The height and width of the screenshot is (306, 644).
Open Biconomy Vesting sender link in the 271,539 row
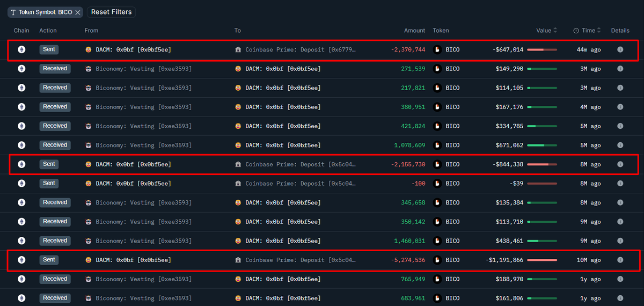tap(143, 69)
